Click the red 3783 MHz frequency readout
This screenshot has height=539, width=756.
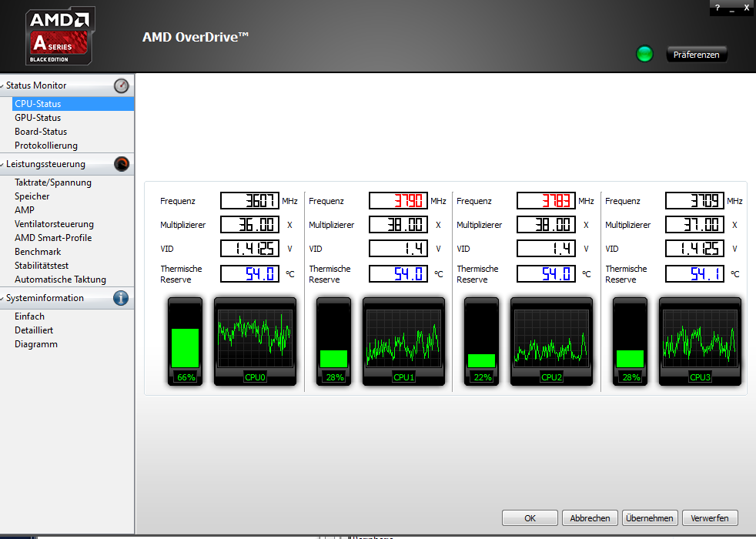(x=547, y=200)
